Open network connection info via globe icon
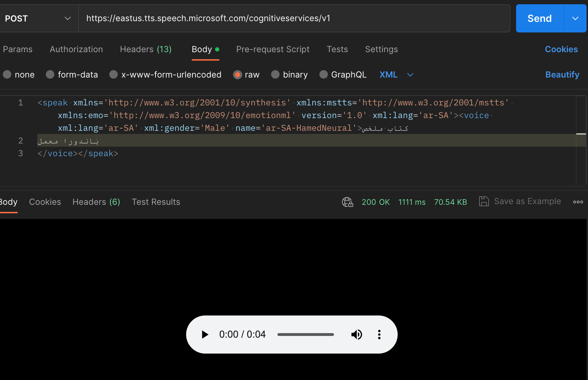The width and height of the screenshot is (588, 380). (347, 202)
